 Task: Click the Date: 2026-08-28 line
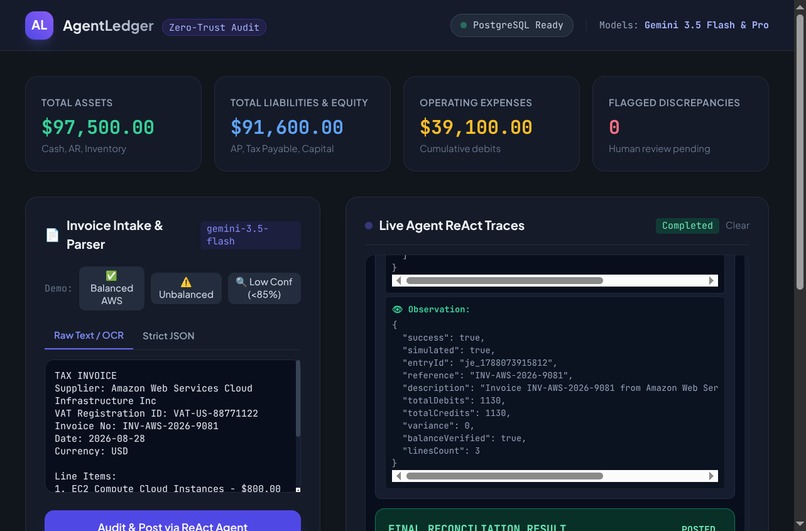pos(100,439)
